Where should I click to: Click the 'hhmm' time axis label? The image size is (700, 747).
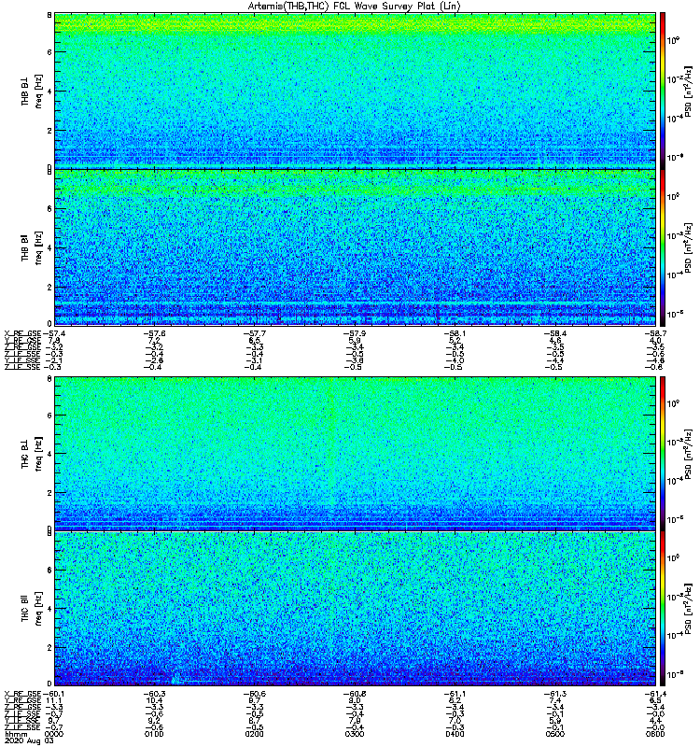pyautogui.click(x=16, y=735)
